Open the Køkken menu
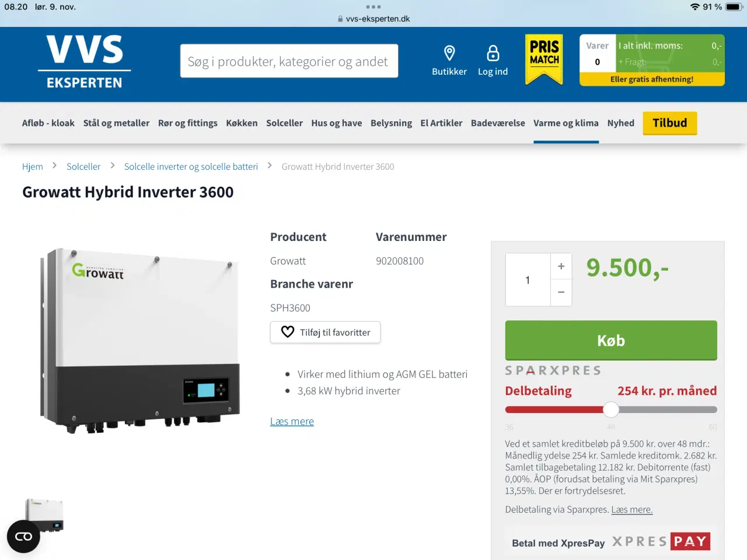This screenshot has width=747, height=560. [242, 123]
